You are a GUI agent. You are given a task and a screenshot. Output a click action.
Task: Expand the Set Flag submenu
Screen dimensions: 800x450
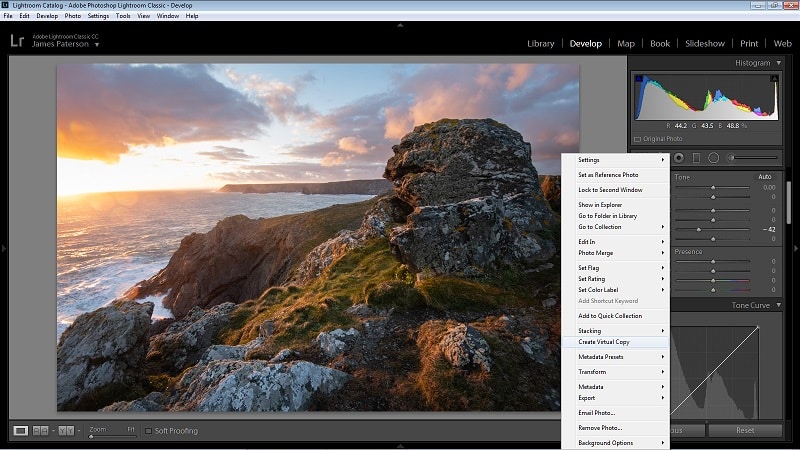[x=616, y=267]
